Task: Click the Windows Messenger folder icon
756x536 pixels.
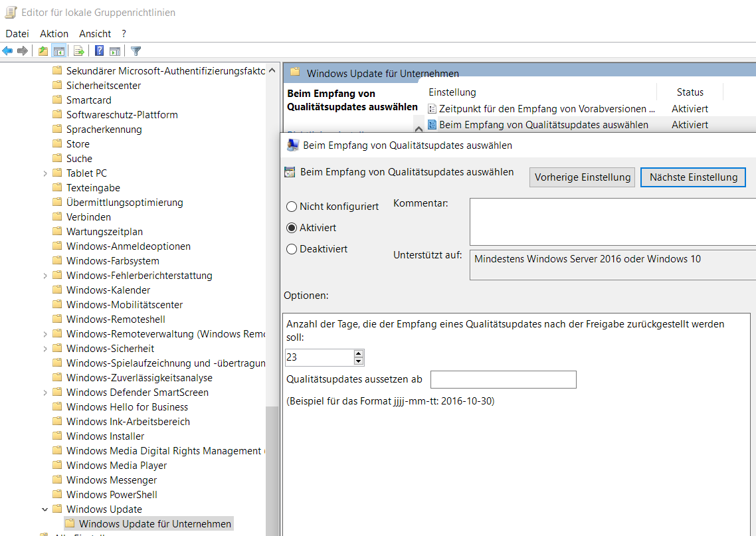Action: [57, 480]
